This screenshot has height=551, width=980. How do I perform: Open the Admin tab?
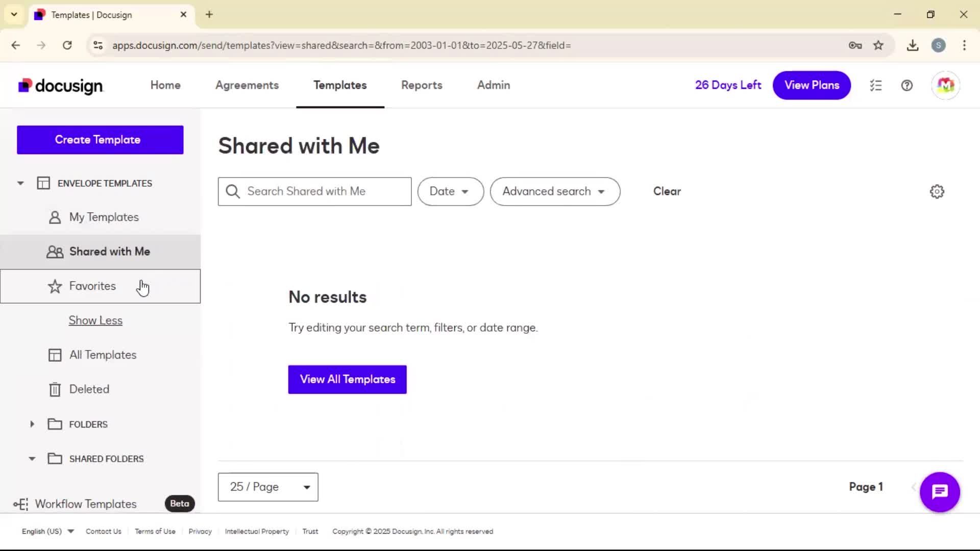[x=494, y=85]
